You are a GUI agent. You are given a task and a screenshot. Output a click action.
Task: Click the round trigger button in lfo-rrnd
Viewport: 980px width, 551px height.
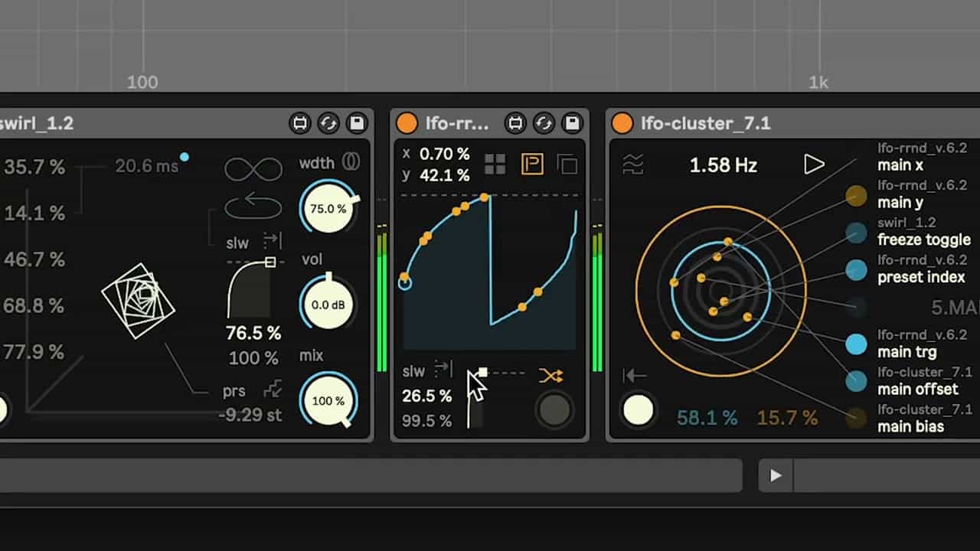click(x=554, y=410)
